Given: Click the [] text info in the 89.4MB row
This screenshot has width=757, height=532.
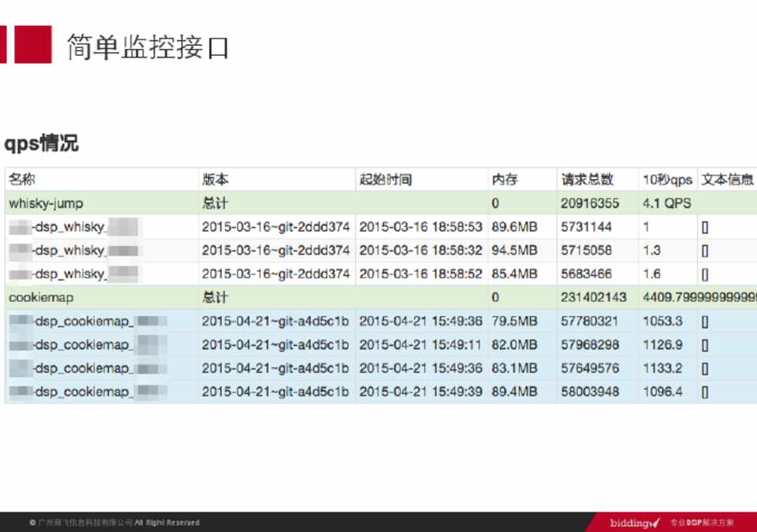Looking at the screenshot, I should [x=704, y=392].
